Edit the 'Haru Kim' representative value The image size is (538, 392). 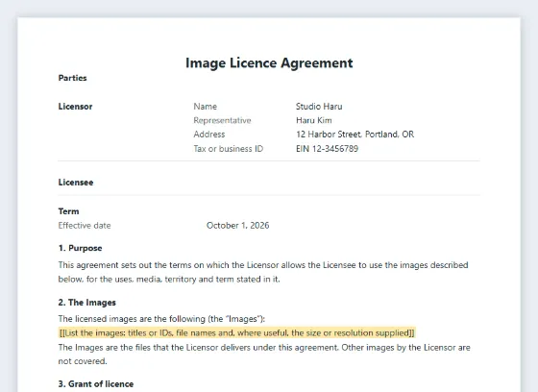pos(314,120)
